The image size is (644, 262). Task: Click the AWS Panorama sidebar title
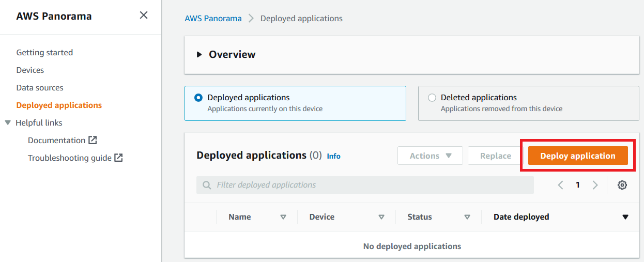(x=54, y=16)
